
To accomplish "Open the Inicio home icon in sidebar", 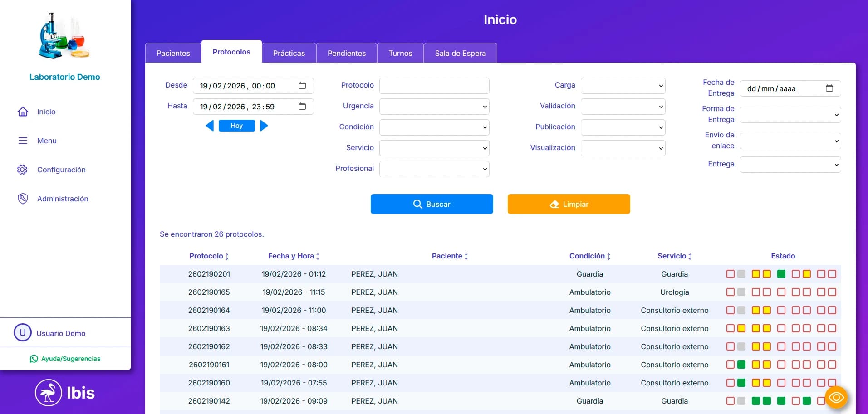I will click(23, 112).
